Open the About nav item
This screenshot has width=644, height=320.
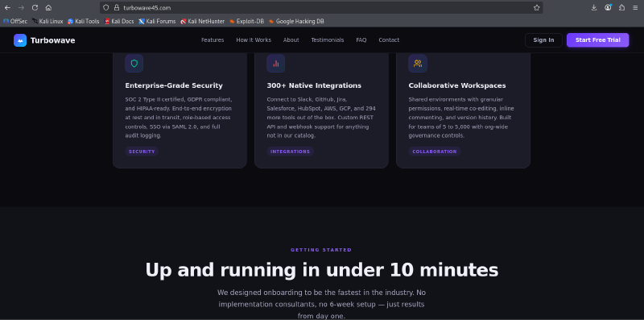pyautogui.click(x=291, y=39)
